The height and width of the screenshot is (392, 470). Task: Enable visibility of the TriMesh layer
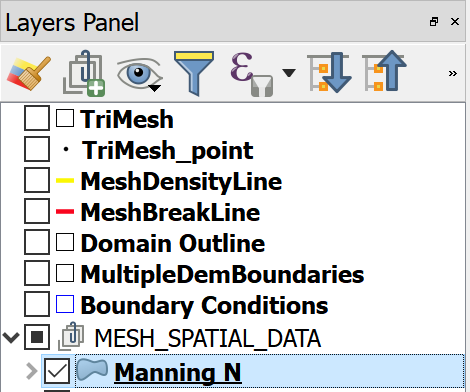coord(37,118)
